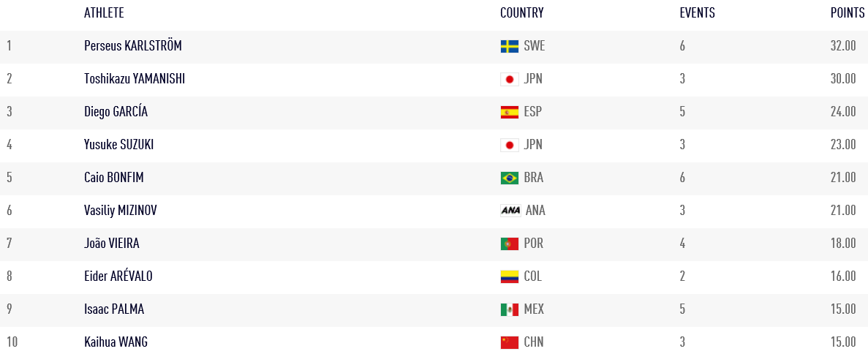Viewport: 868px width, 354px height.
Task: Click Japan flag beside Toshikazu Yamanishi
Action: [509, 79]
